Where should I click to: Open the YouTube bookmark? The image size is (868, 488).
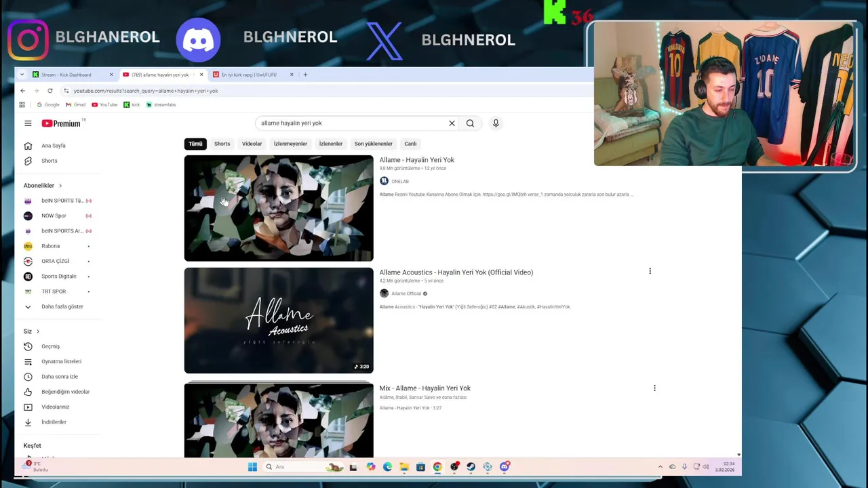[x=104, y=105]
